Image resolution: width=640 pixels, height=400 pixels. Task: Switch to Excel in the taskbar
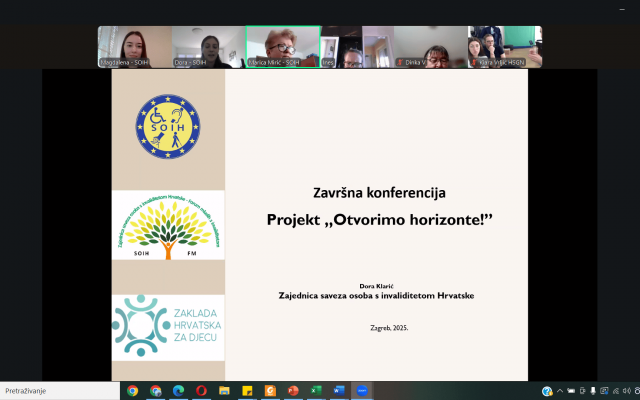point(316,391)
